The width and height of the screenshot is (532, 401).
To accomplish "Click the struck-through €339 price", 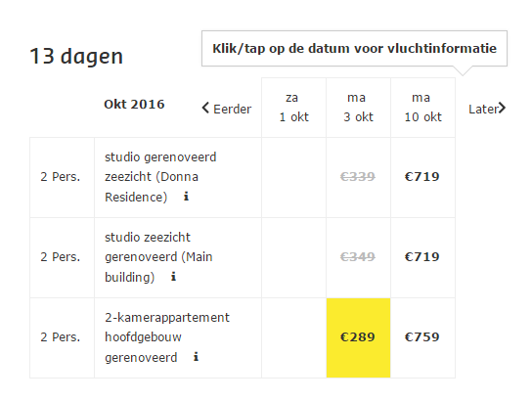I will click(x=358, y=176).
